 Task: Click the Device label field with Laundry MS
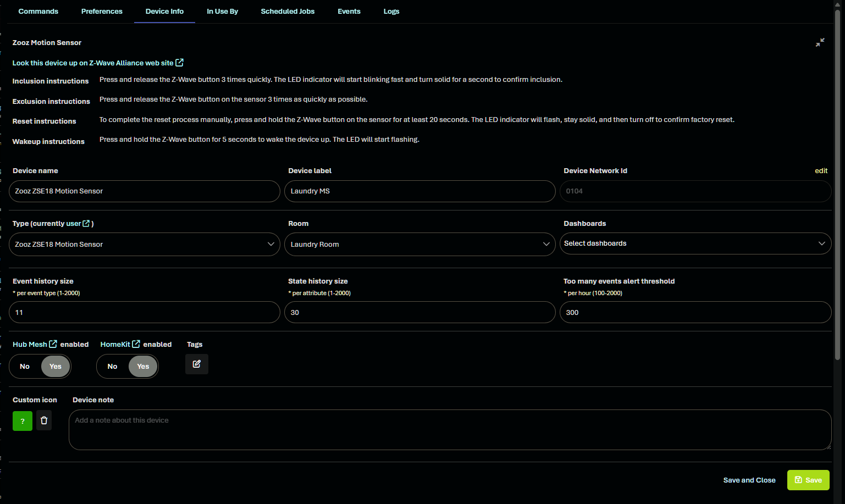click(420, 191)
